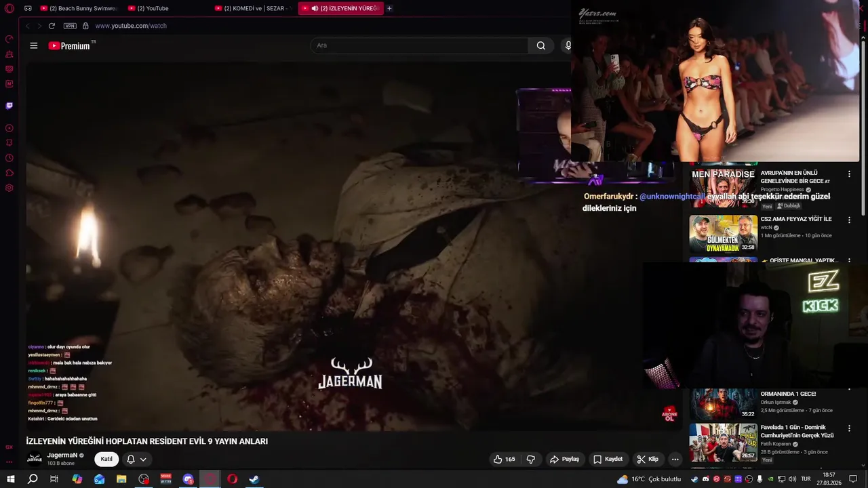Image resolution: width=868 pixels, height=488 pixels.
Task: Open Task View on taskbar
Action: tap(54, 479)
